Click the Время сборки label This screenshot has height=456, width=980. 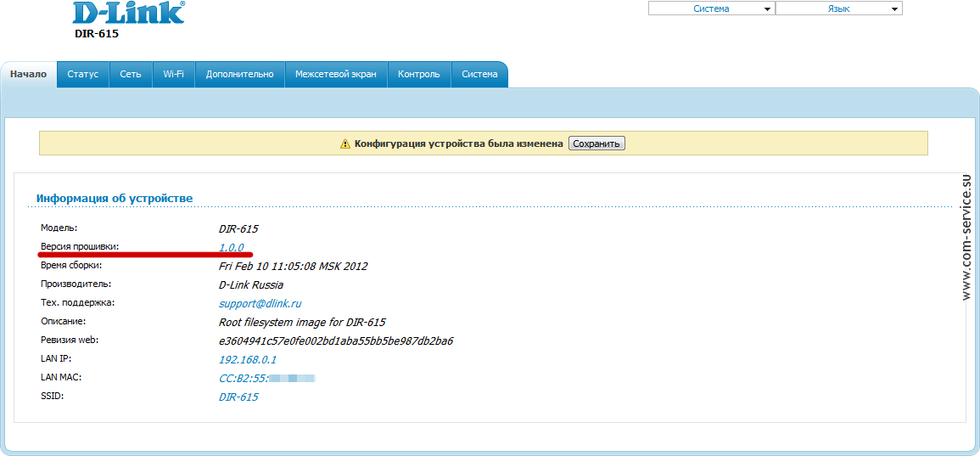(70, 265)
